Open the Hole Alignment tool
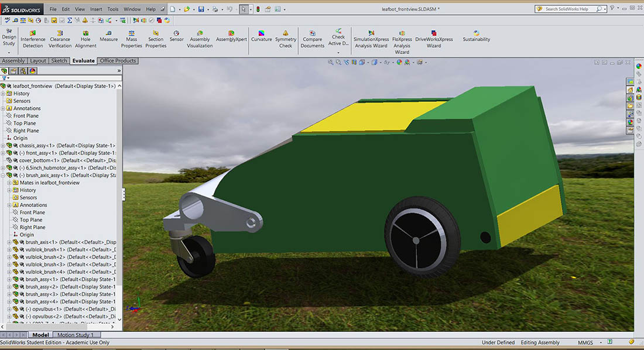The height and width of the screenshot is (350, 644). [85, 39]
